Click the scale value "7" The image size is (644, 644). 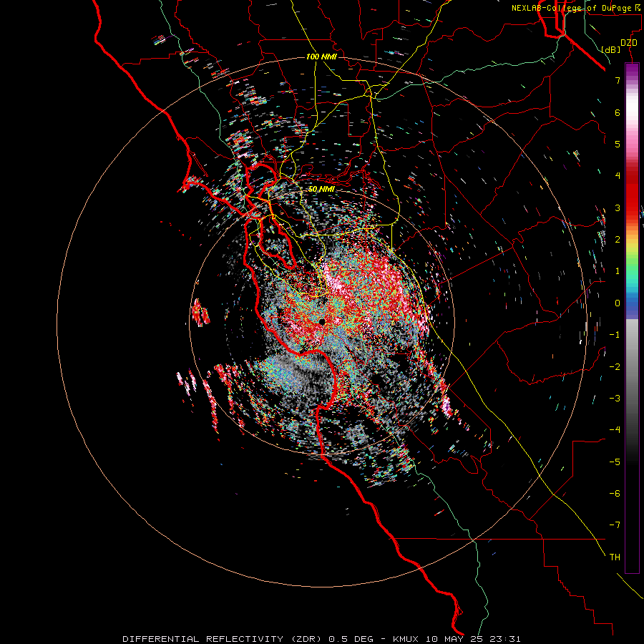tap(618, 81)
